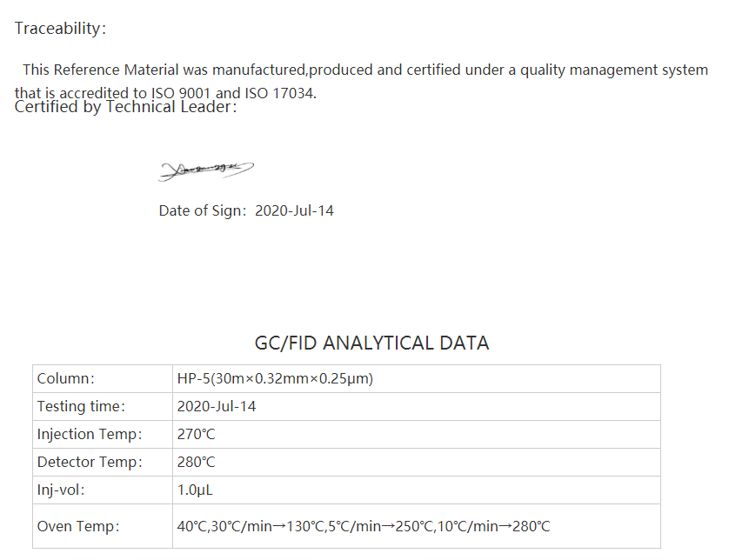Click the 2020-Jul-14 sign date value
Image resolution: width=749 pixels, height=560 pixels.
coord(294,210)
